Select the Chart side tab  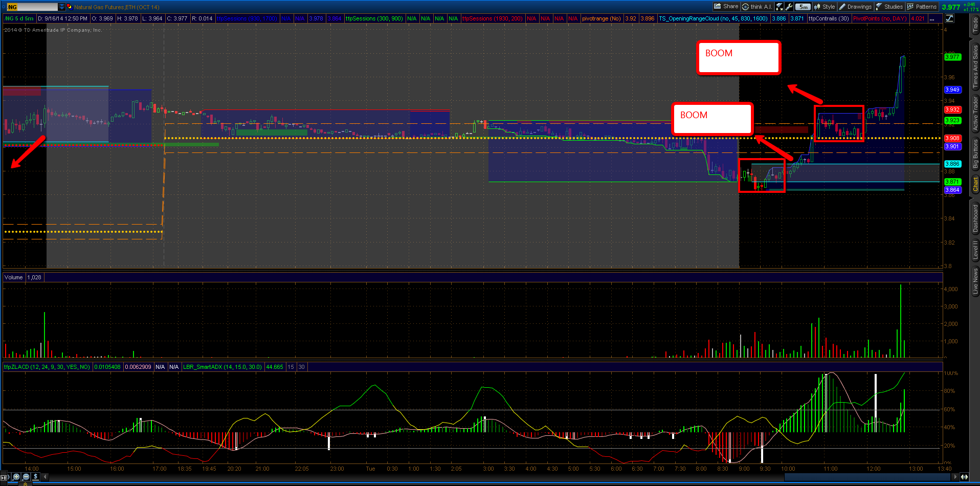pos(975,185)
